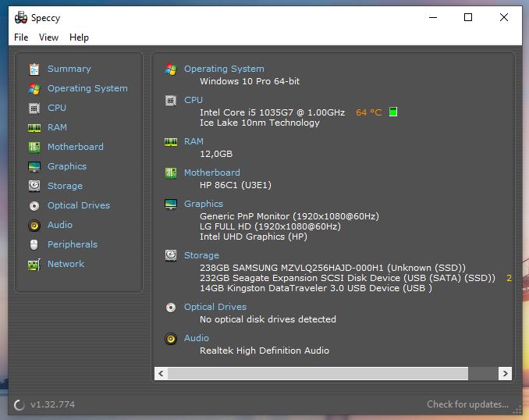The image size is (529, 420).
Task: Click the RAM module icon in sidebar
Action: point(34,127)
